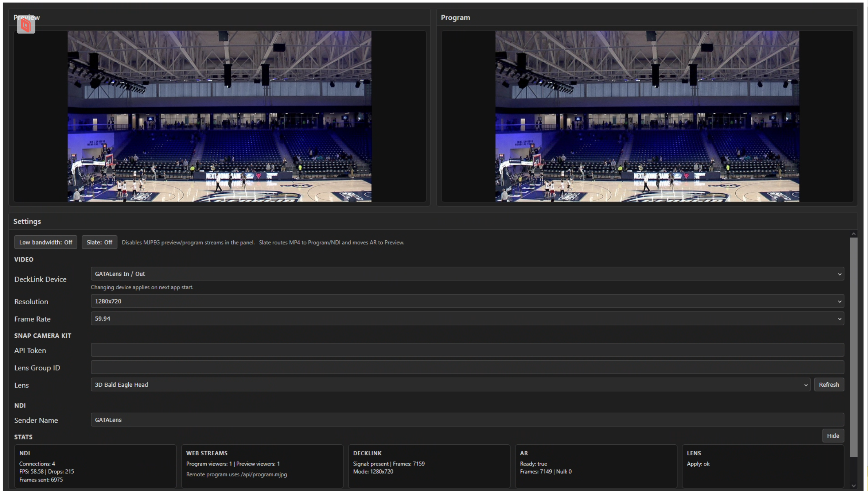Image resolution: width=868 pixels, height=491 pixels.
Task: Expand the Resolution 1280x720 dropdown
Action: tap(467, 301)
